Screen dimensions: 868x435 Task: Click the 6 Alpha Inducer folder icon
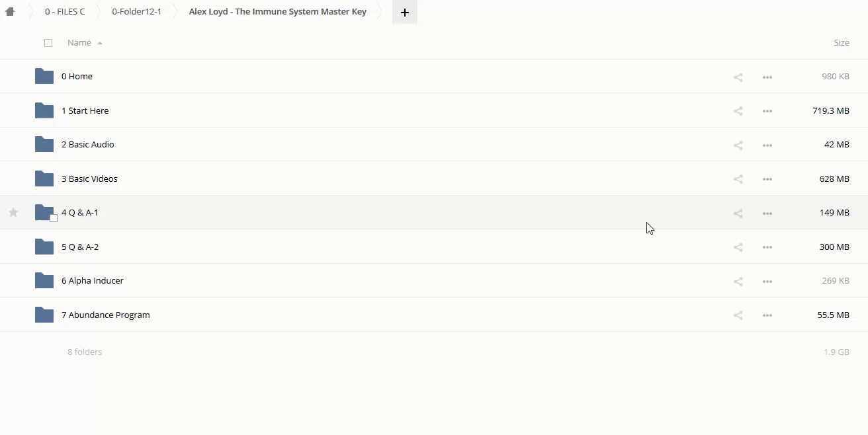(x=44, y=280)
